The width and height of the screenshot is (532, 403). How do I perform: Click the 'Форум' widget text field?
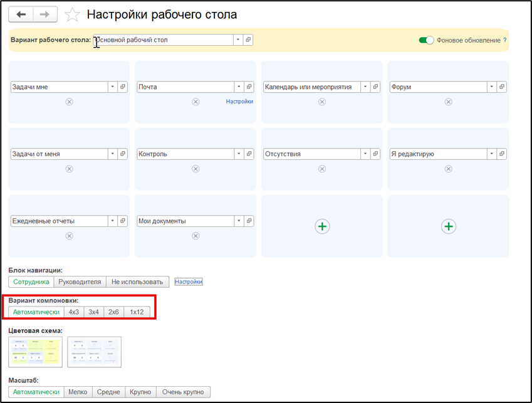[439, 87]
